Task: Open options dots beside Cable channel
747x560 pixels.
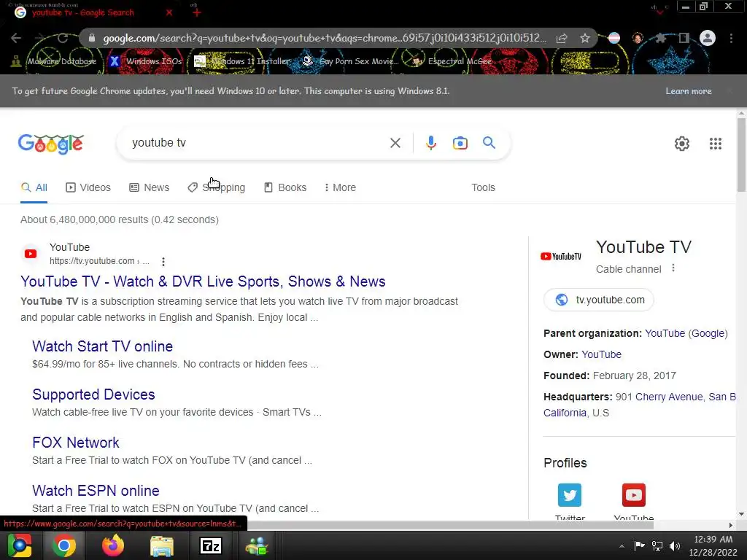Action: (673, 268)
